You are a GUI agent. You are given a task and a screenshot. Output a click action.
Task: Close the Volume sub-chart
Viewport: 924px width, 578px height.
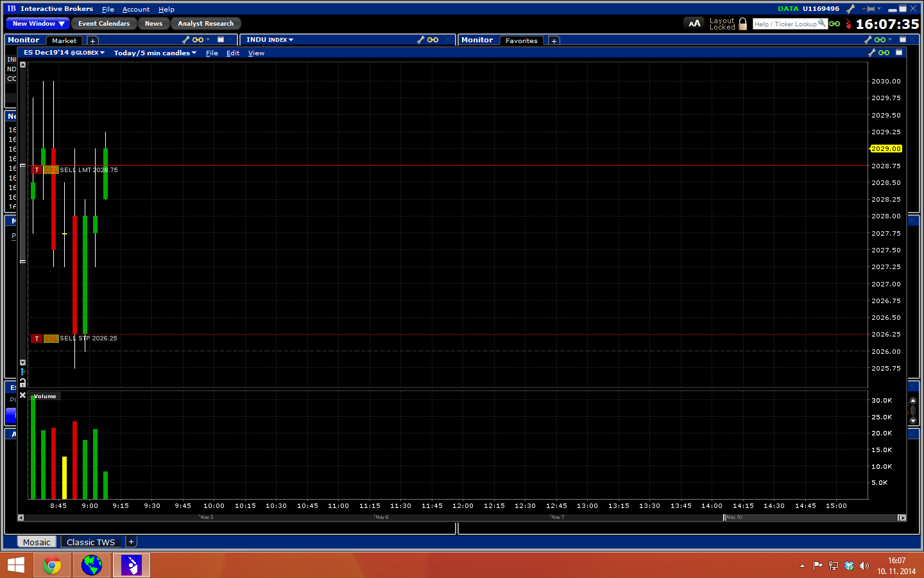22,396
